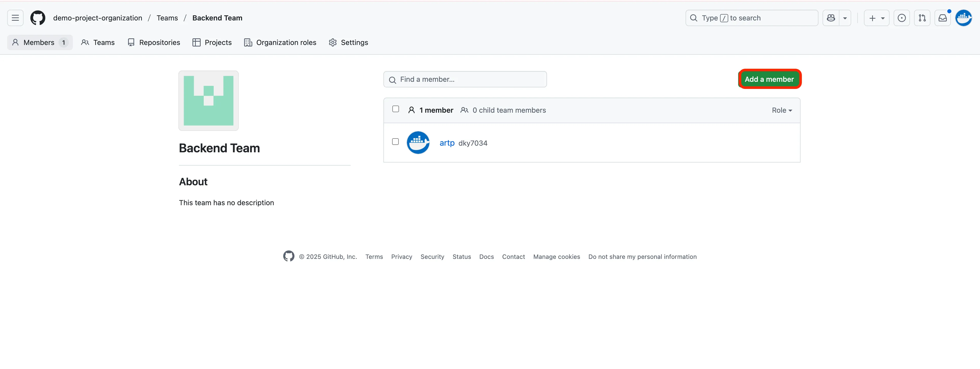Open the issues icon in header
The width and height of the screenshot is (980, 369).
pos(901,18)
